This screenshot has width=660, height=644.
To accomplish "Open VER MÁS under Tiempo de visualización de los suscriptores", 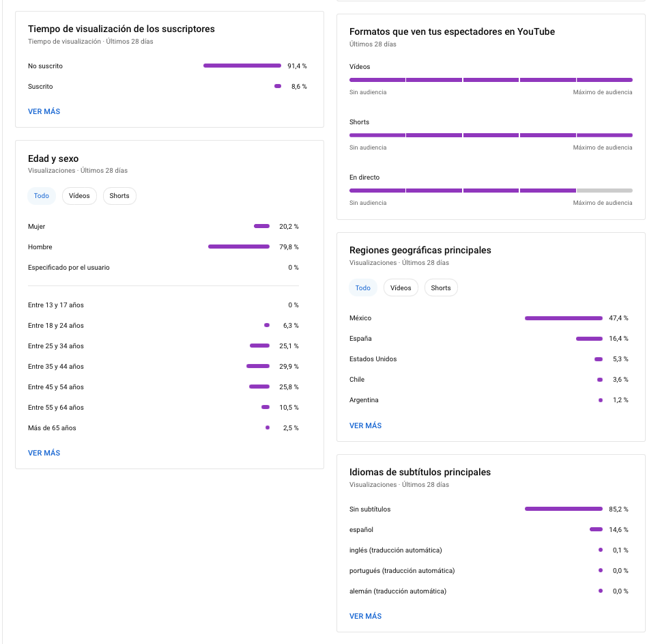I will coord(44,111).
